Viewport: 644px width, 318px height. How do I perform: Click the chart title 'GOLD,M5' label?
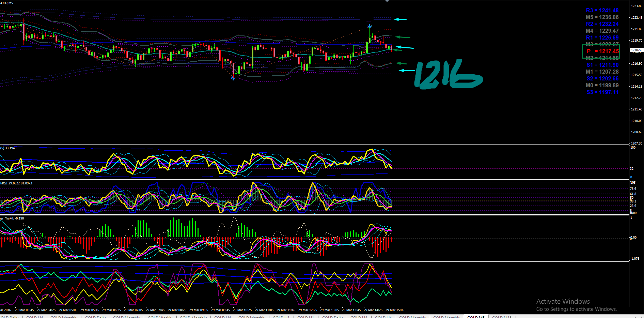[6, 3]
